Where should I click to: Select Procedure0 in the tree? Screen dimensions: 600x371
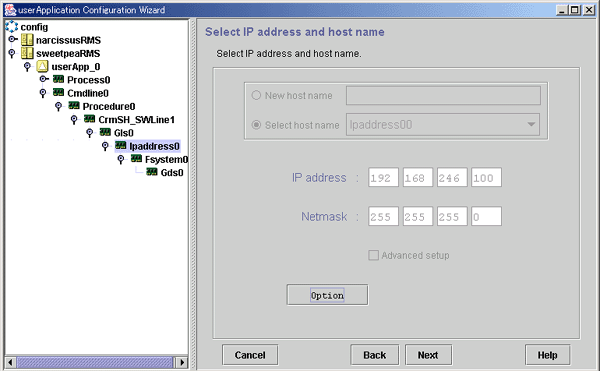pos(109,106)
